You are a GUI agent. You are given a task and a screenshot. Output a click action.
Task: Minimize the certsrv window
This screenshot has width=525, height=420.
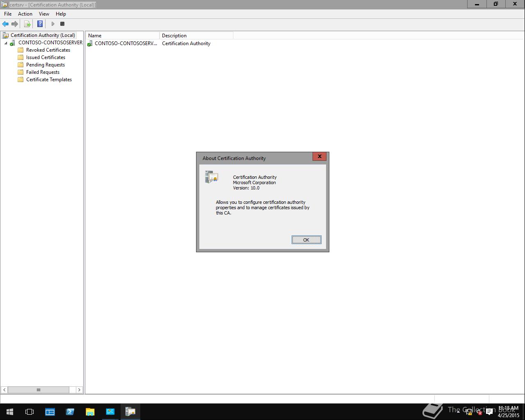click(x=477, y=4)
